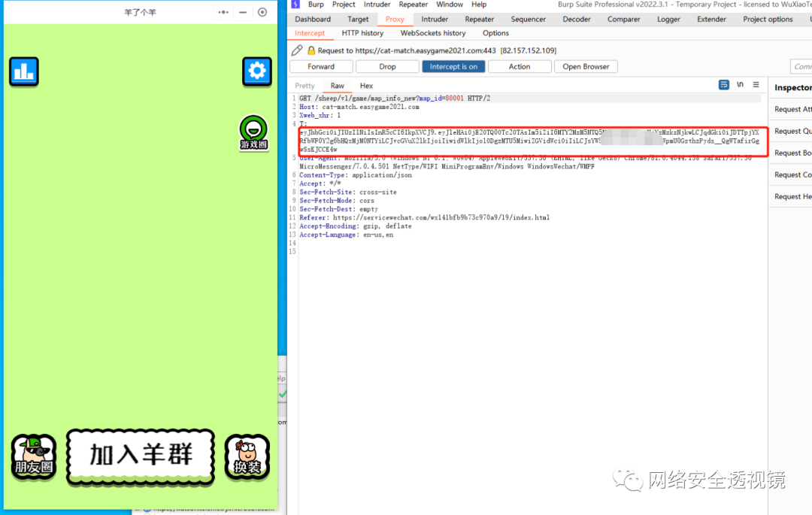Open the editor hamburger options menu
The width and height of the screenshot is (812, 515).
click(756, 84)
